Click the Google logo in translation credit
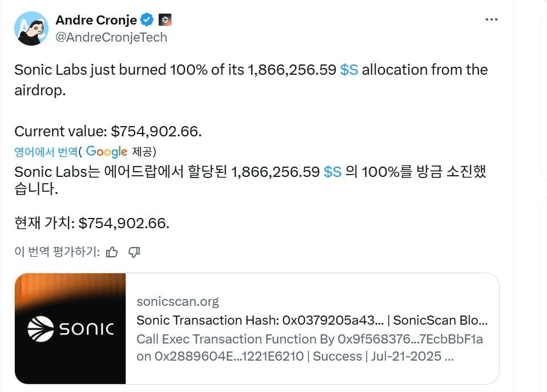Image resolution: width=547 pixels, height=392 pixels. click(x=107, y=152)
